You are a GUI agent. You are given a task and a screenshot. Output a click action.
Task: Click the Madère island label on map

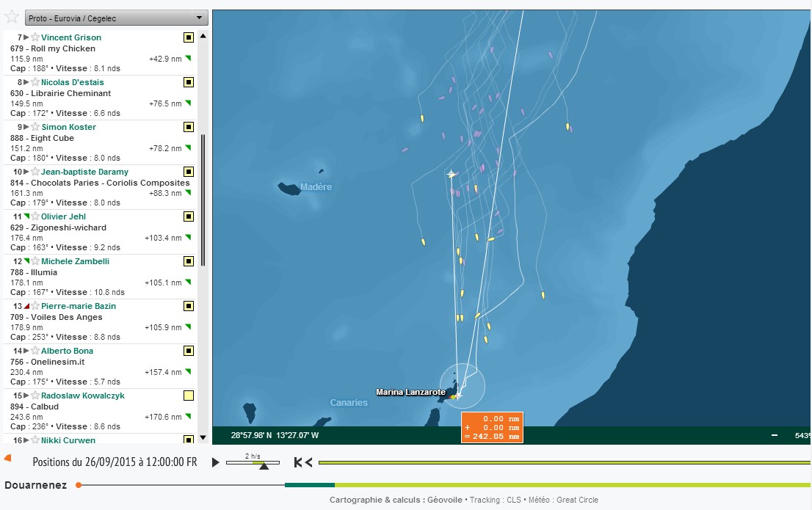pyautogui.click(x=316, y=187)
